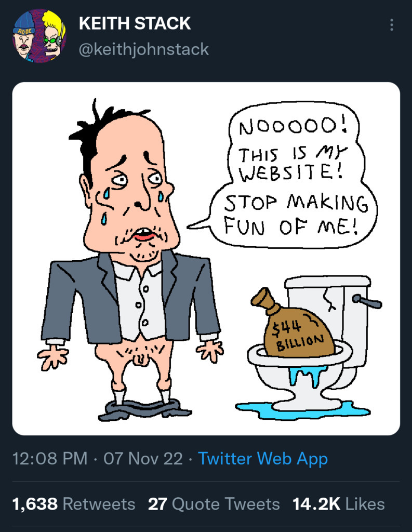Open the three-dot tweet options menu
The height and width of the screenshot is (532, 412).
point(391,25)
